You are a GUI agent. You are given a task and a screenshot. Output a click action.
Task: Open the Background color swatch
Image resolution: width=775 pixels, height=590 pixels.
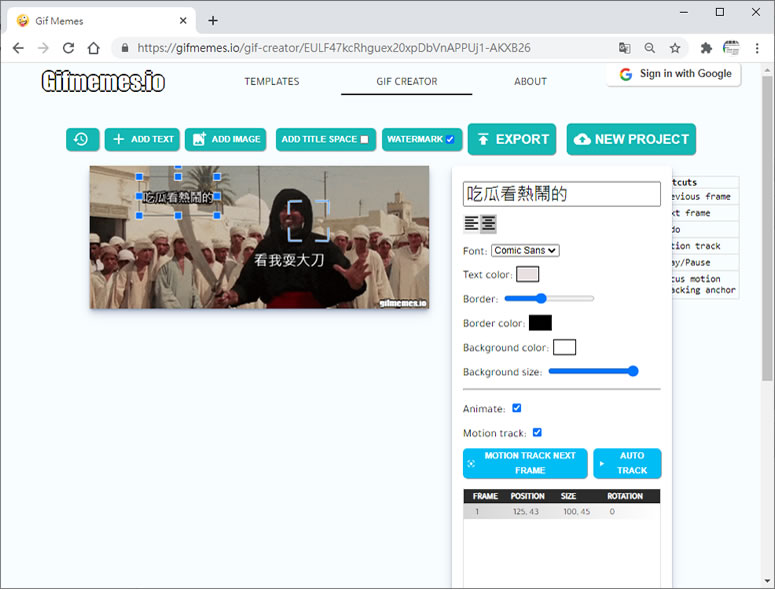coord(564,347)
